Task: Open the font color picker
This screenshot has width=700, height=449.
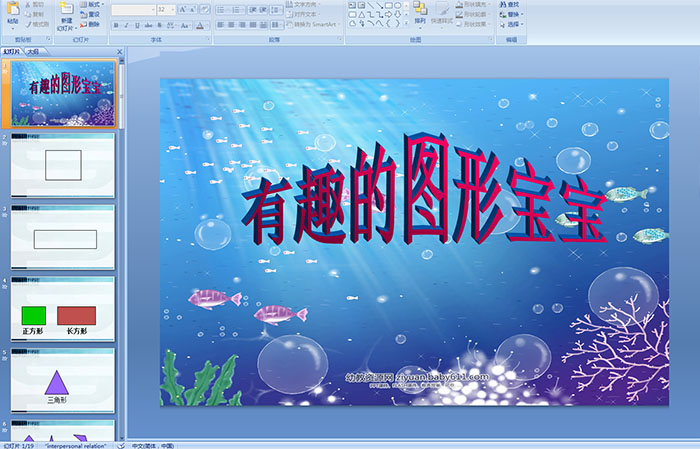Action: click(202, 25)
